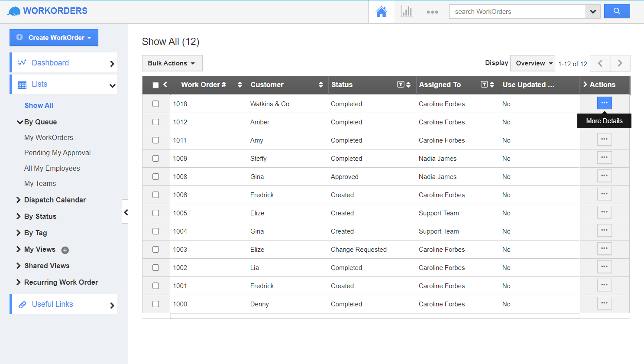Check the row checkbox for work order 1000
This screenshot has width=644, height=364.
click(x=156, y=304)
